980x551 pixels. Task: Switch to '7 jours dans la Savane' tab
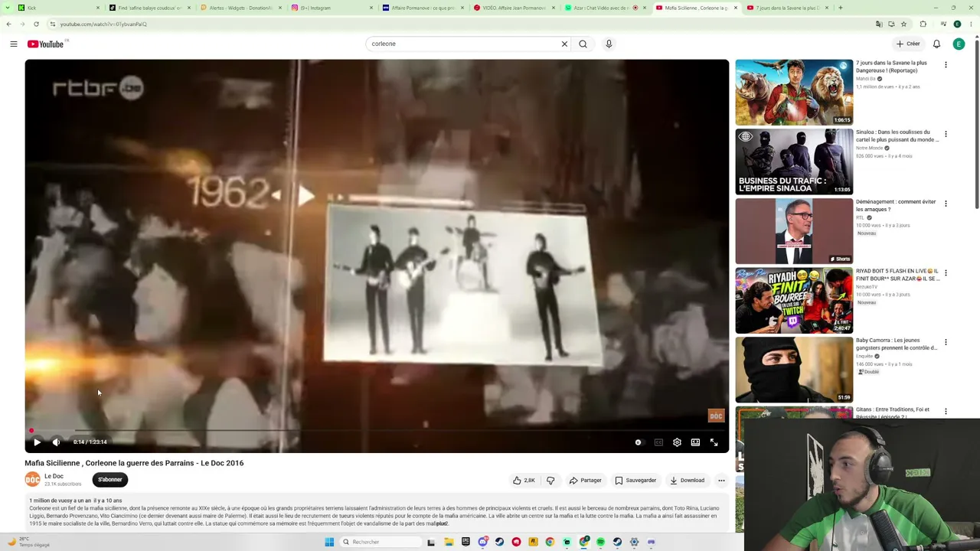(788, 8)
